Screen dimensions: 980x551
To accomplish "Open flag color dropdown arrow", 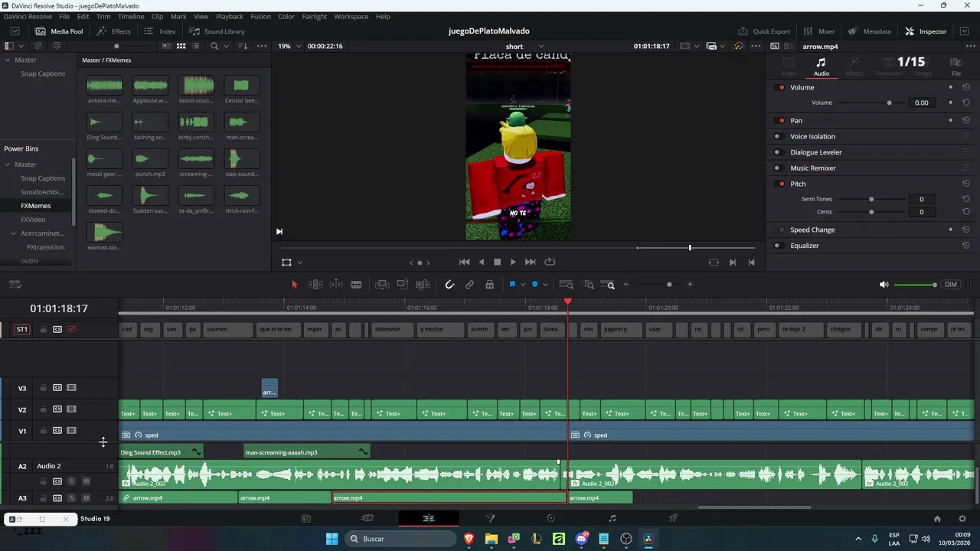I will point(522,285).
